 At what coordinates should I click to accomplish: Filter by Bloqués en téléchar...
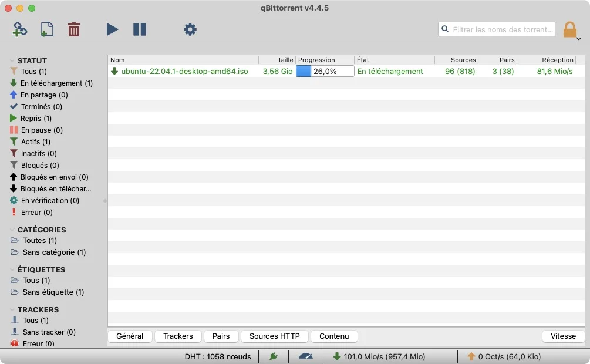[56, 188]
